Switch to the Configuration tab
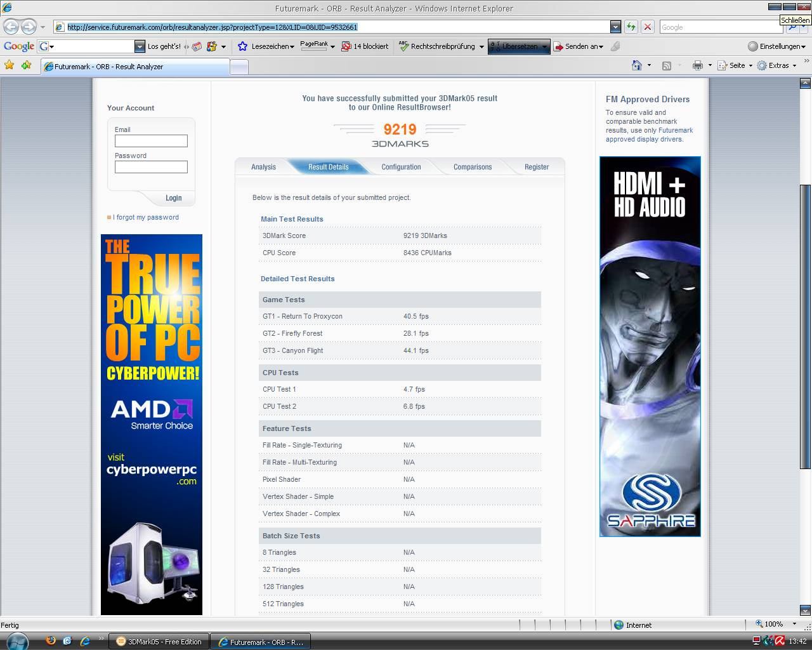 [401, 167]
